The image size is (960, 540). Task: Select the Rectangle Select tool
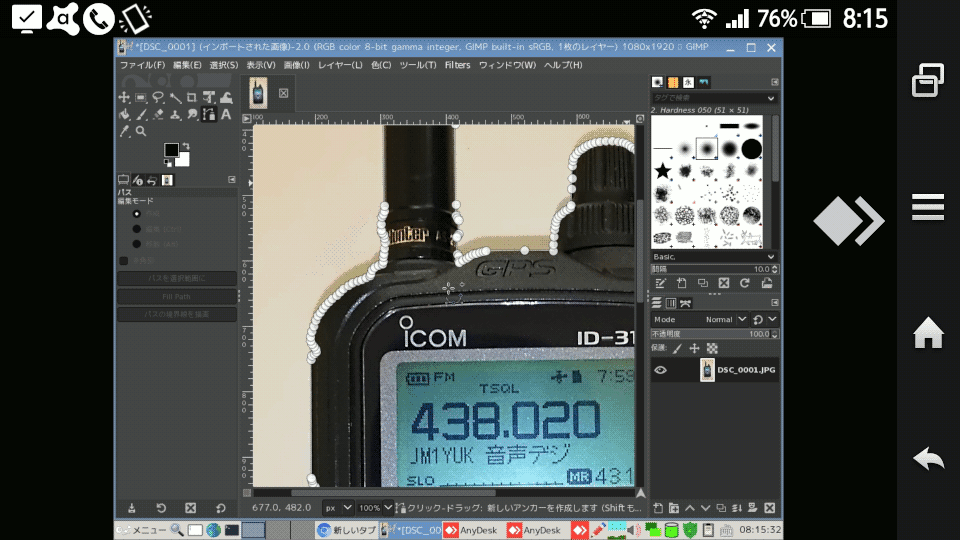tap(141, 97)
